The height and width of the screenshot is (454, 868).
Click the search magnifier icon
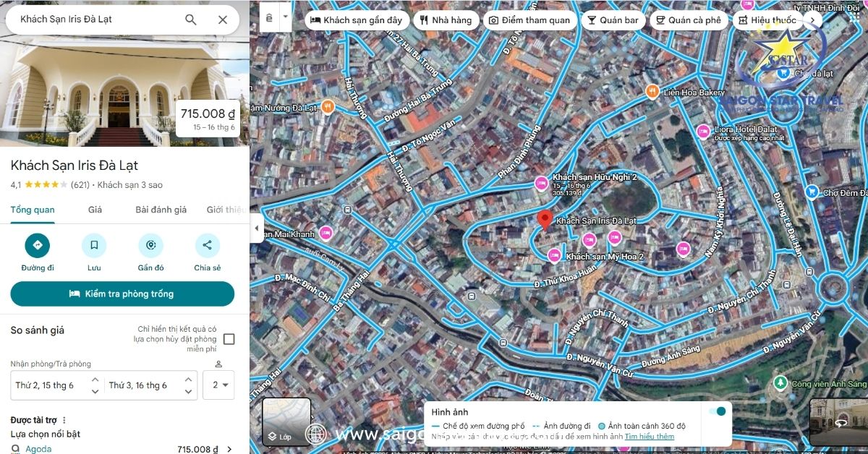(191, 20)
